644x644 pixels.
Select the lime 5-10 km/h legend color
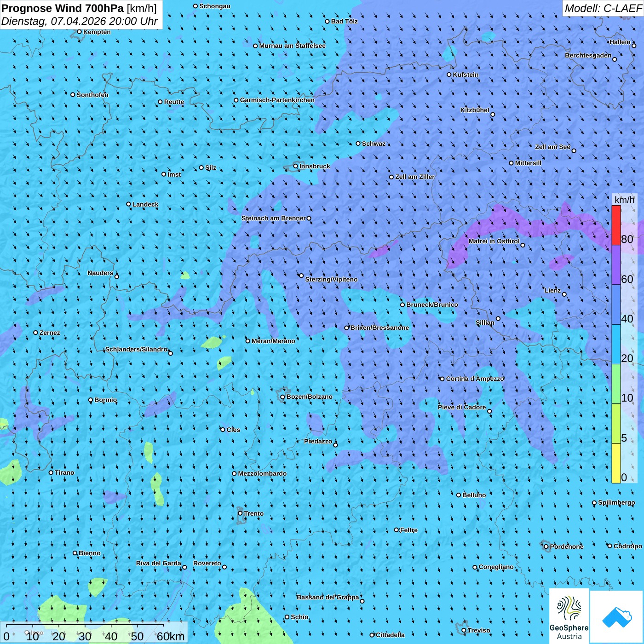[616, 424]
